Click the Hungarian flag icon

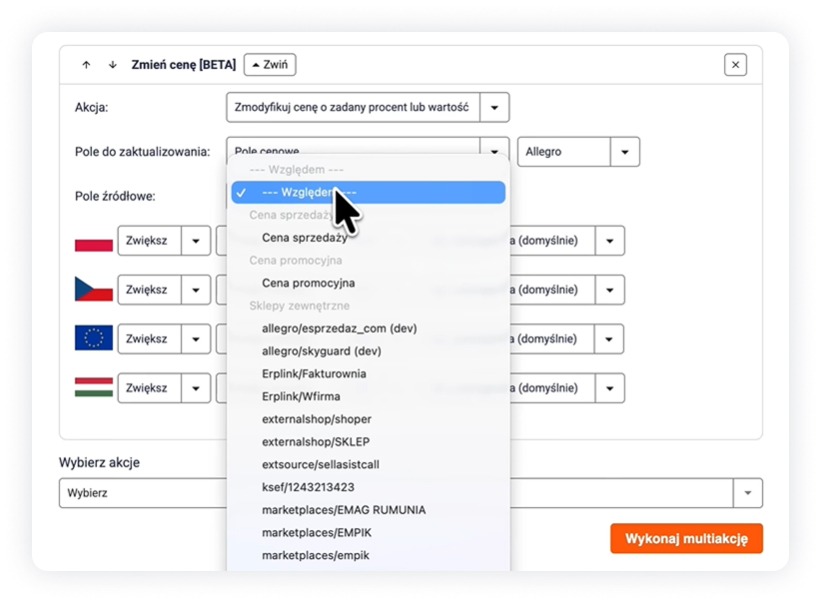pos(94,388)
